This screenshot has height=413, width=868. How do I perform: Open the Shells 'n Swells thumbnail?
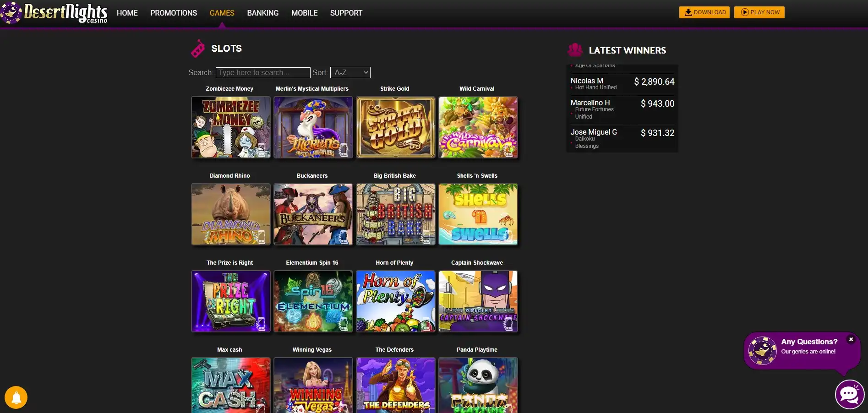[x=478, y=214]
